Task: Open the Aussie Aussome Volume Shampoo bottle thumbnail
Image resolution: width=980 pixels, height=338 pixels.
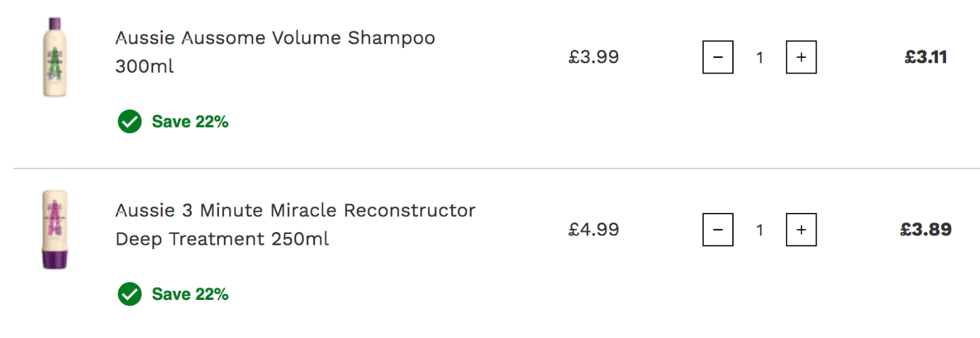Action: pyautogui.click(x=55, y=58)
